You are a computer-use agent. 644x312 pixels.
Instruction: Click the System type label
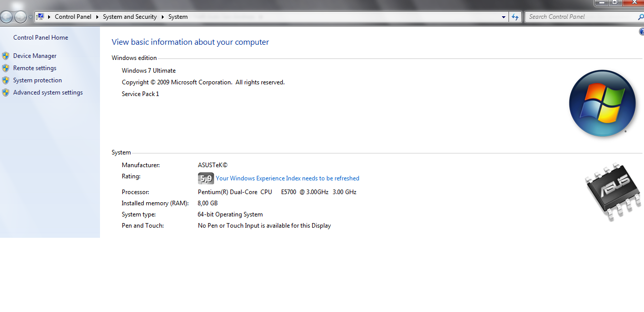pyautogui.click(x=139, y=214)
